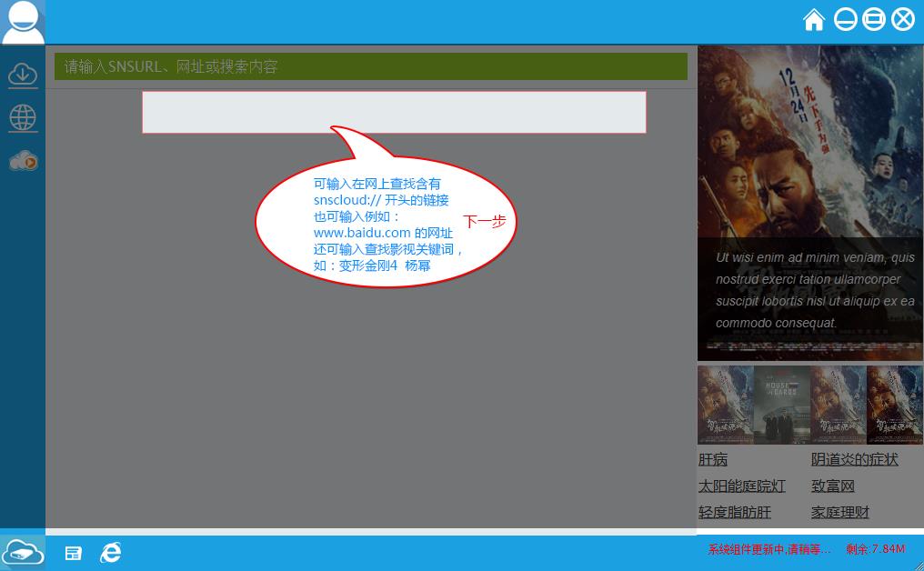
Task: Open the 肝病 link
Action: point(713,460)
